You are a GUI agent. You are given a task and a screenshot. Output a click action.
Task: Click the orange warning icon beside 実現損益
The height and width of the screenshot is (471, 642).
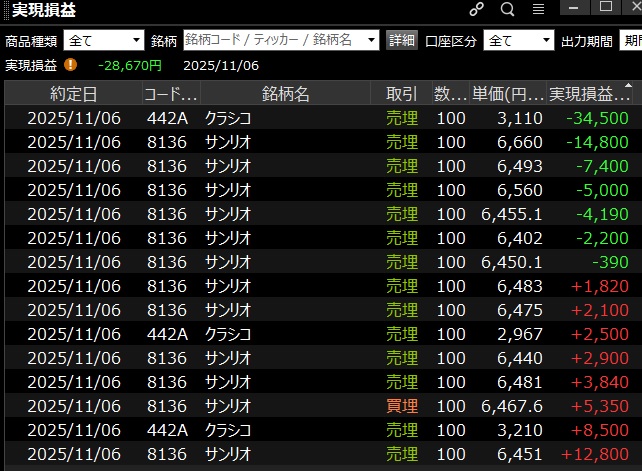tap(70, 64)
